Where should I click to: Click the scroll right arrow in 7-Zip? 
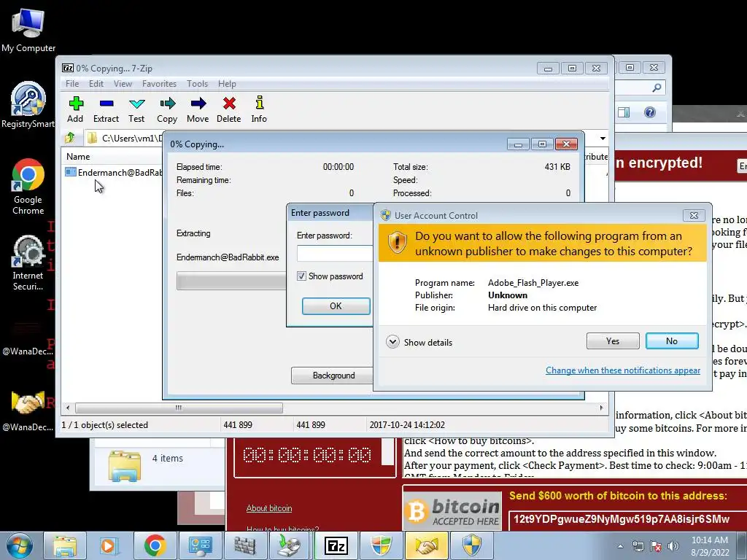[601, 408]
